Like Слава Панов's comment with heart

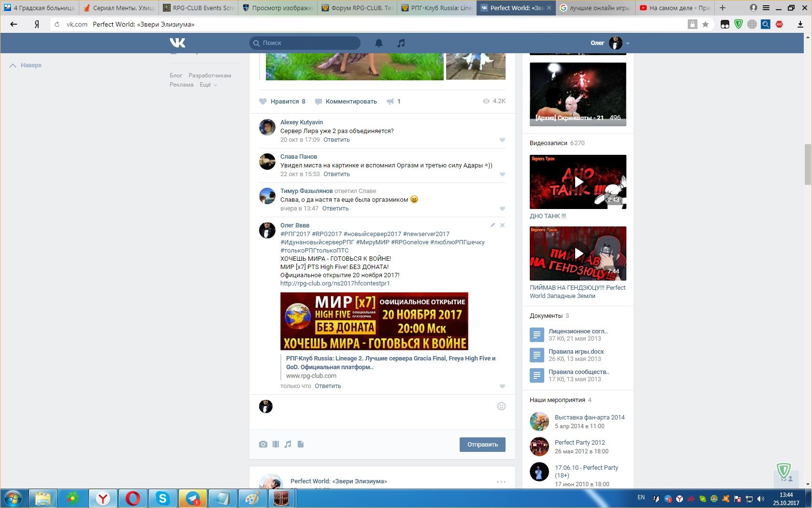(502, 175)
